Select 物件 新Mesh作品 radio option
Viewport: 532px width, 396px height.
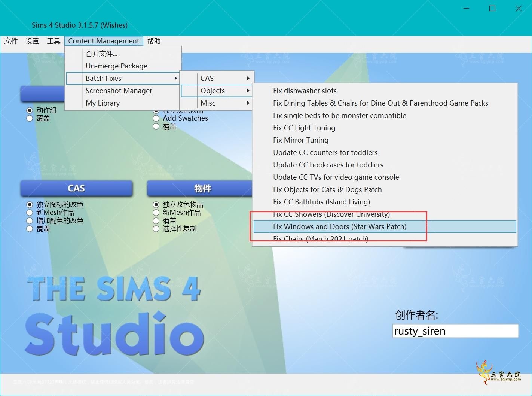coord(156,213)
